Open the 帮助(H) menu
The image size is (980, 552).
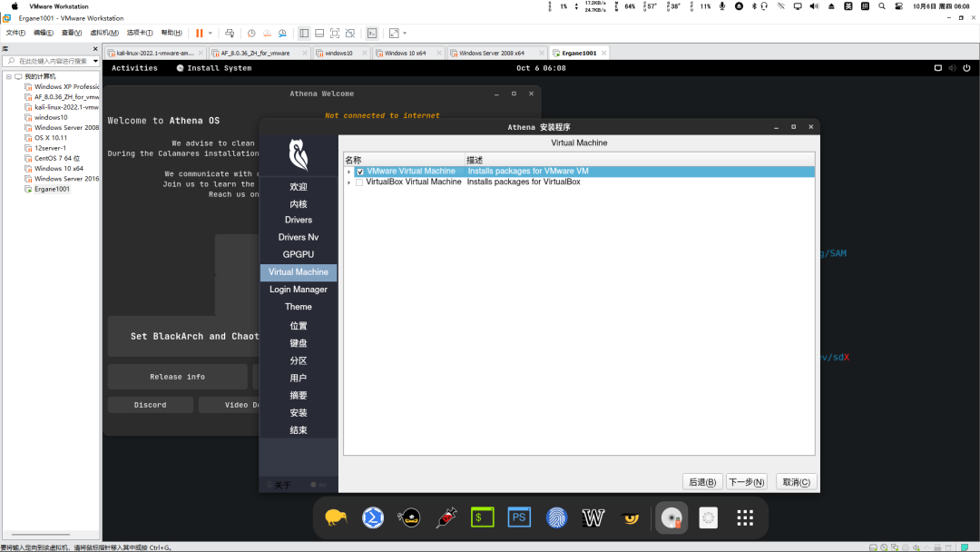pyautogui.click(x=171, y=33)
